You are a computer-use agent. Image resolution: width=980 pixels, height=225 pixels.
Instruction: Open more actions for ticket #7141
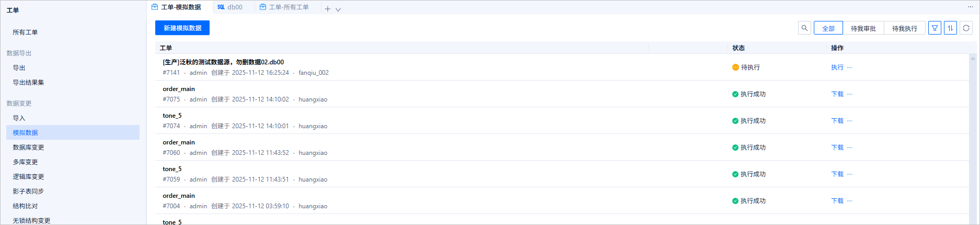[850, 67]
